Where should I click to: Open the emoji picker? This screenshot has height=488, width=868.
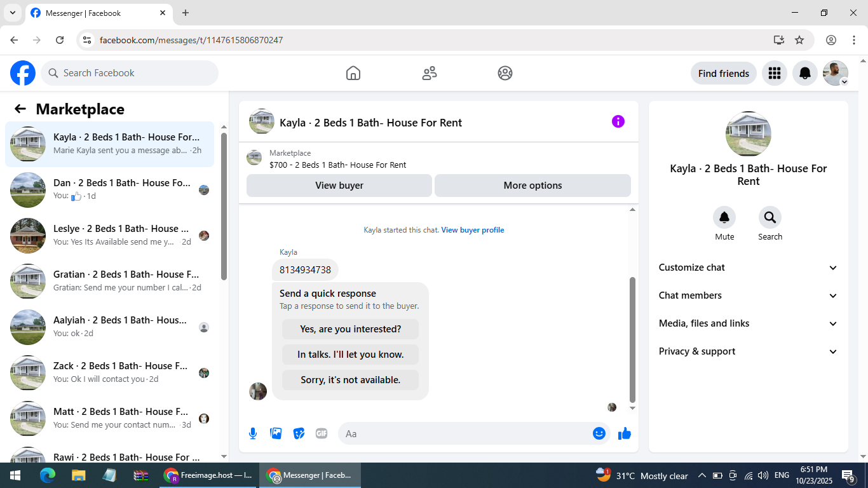point(599,433)
